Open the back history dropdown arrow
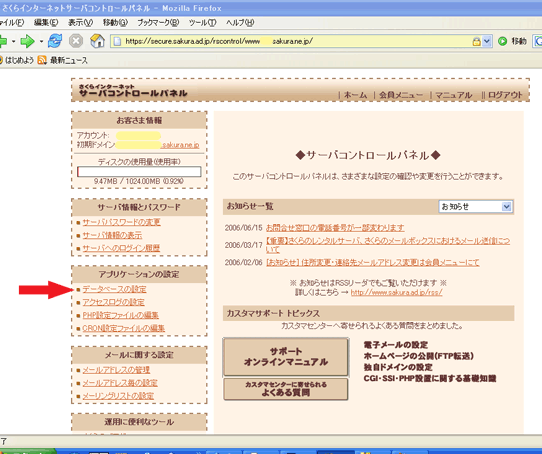This screenshot has width=542, height=454. coord(13,41)
